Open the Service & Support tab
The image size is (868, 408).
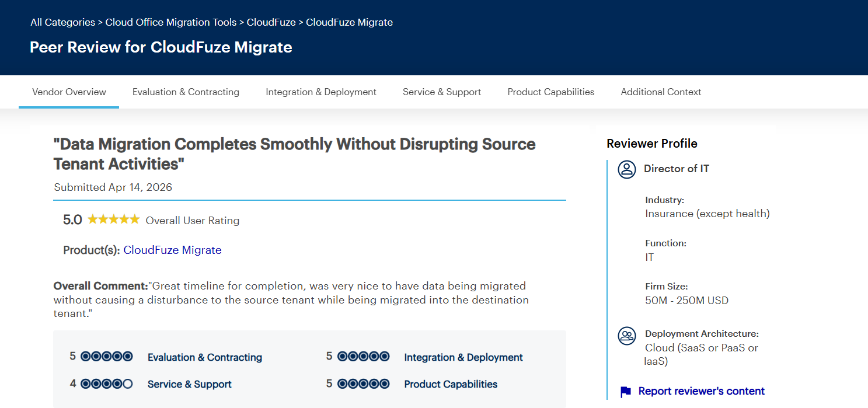pyautogui.click(x=442, y=92)
